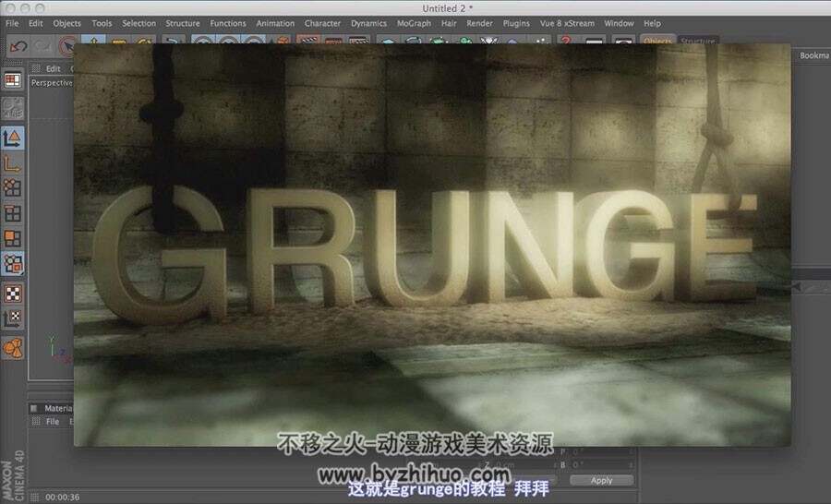Switch to the Objects manager tab
Screen dimensions: 831x504
tap(657, 41)
